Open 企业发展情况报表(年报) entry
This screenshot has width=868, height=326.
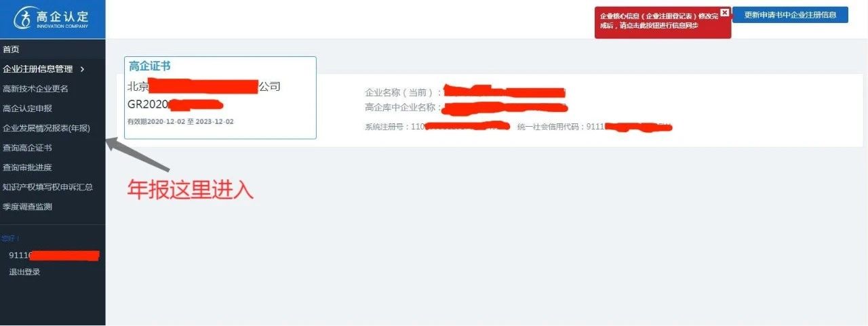46,128
